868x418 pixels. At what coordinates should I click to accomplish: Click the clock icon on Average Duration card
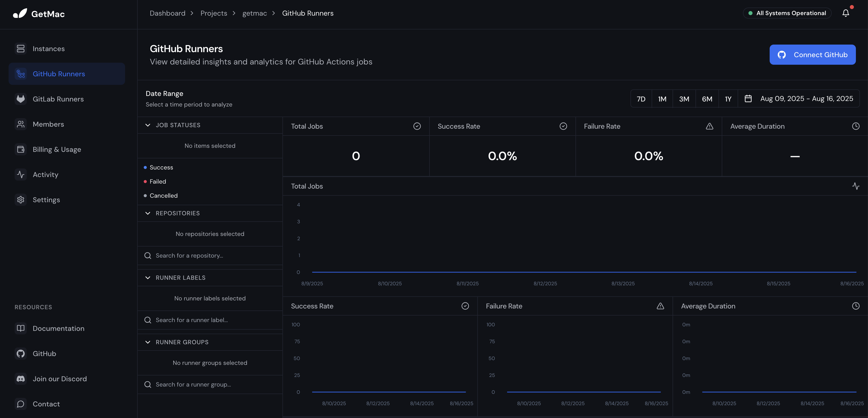click(x=856, y=126)
